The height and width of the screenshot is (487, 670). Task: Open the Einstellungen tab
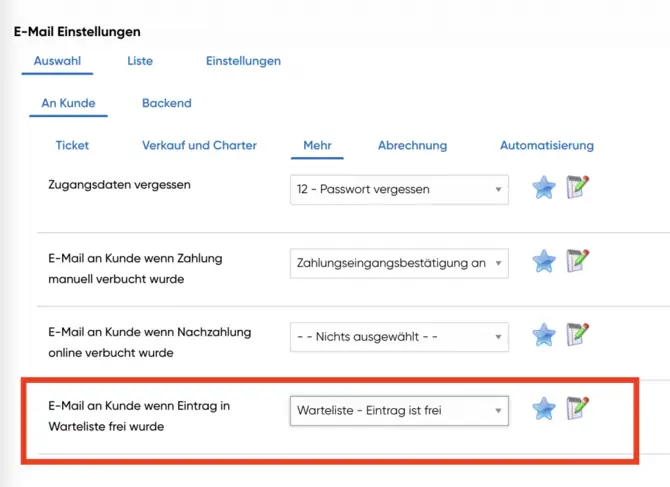[x=243, y=61]
